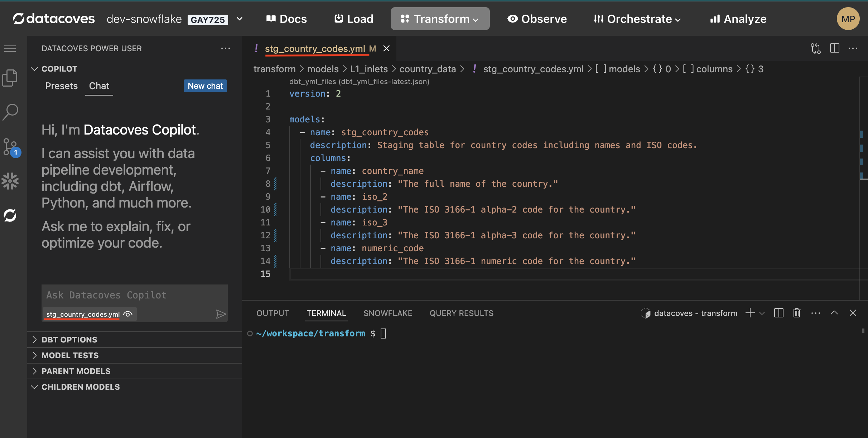This screenshot has height=438, width=868.
Task: Switch to the Presets tab
Action: (x=61, y=86)
